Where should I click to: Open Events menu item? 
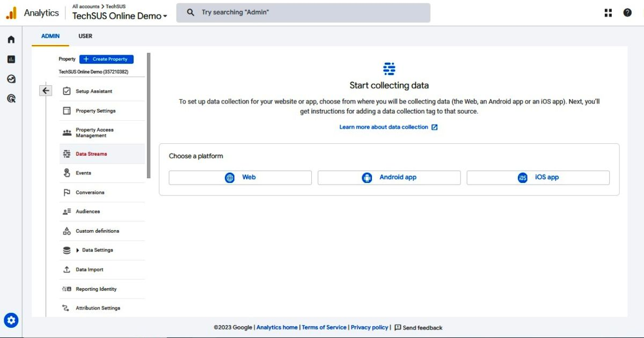click(102, 173)
